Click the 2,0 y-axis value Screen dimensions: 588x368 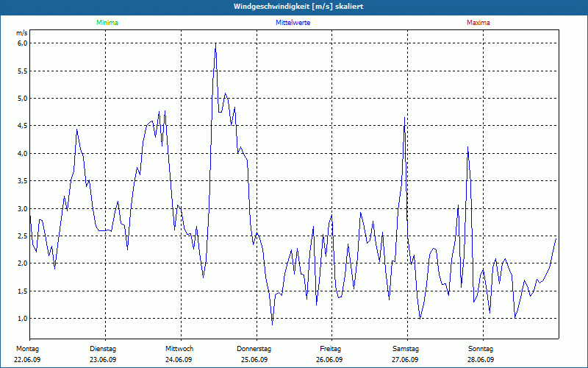(x=23, y=263)
